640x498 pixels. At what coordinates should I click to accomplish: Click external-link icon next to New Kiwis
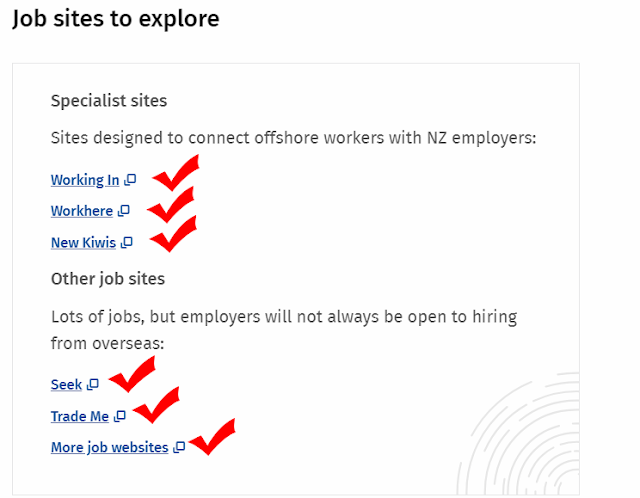point(127,242)
